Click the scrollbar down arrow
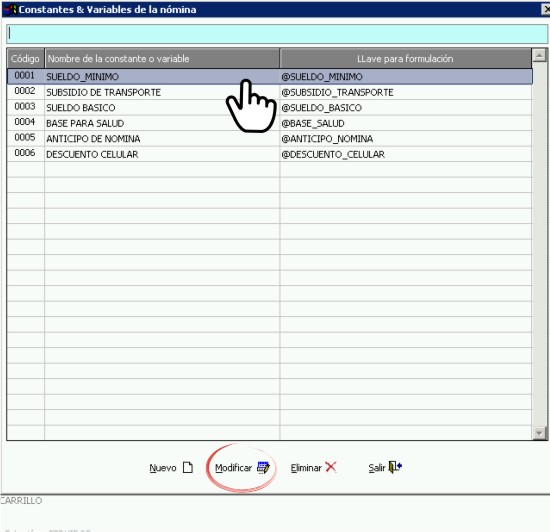The image size is (550, 532). (x=539, y=433)
